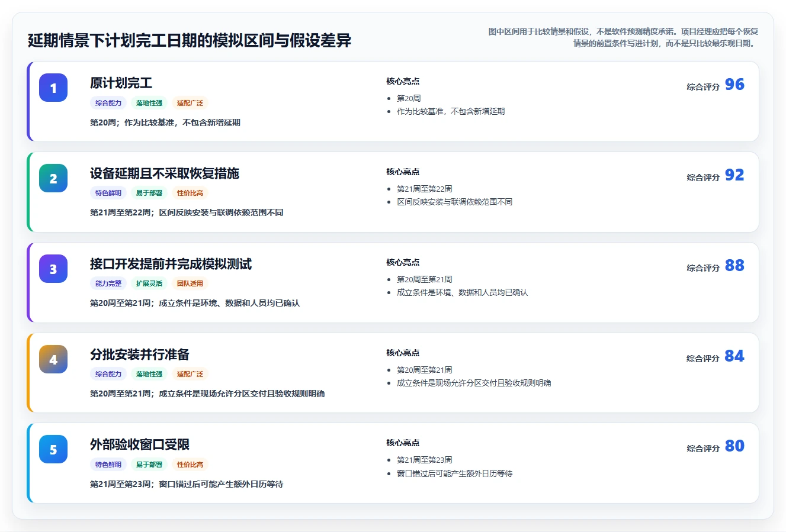Click 核心亮点 heading in the 外部验收窗口受限 card

[403, 443]
